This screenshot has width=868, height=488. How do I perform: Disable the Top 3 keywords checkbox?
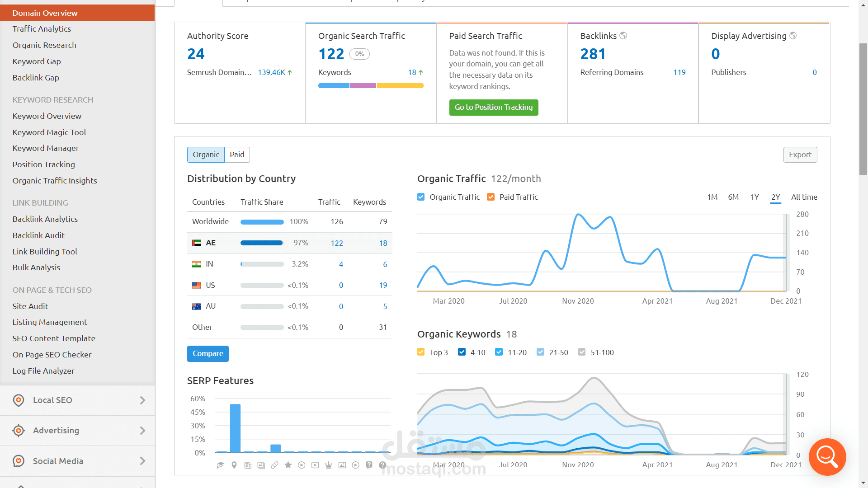[x=421, y=352]
